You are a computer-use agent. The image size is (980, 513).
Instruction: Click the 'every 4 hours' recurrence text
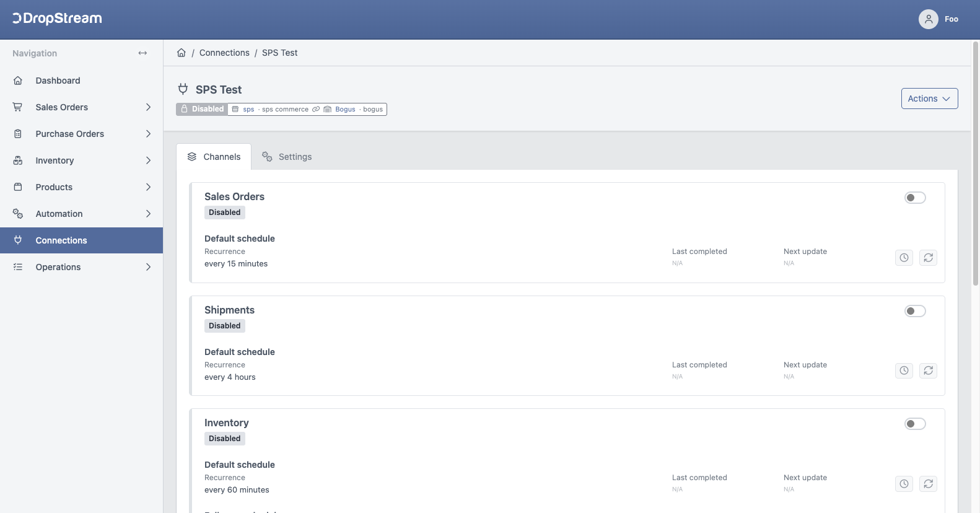coord(230,377)
